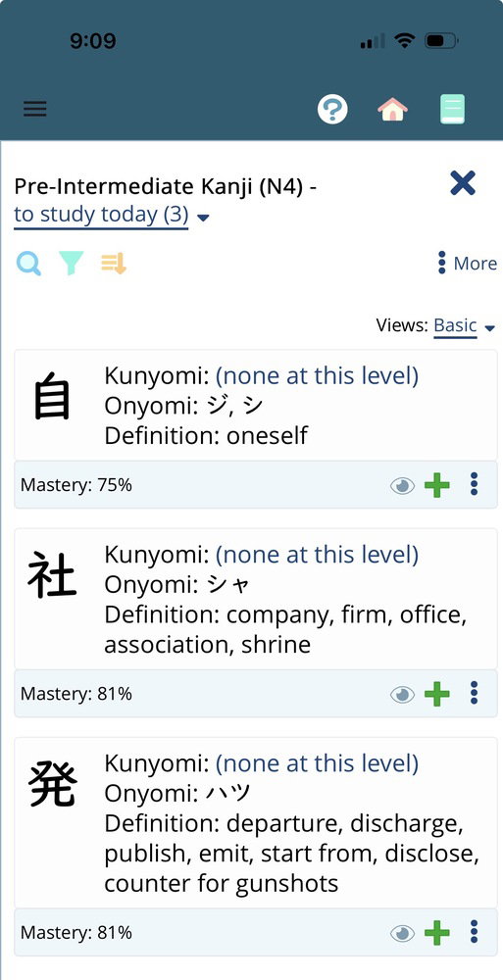The width and height of the screenshot is (503, 980).
Task: Open the Views Basic dropdown
Action: tap(464, 325)
